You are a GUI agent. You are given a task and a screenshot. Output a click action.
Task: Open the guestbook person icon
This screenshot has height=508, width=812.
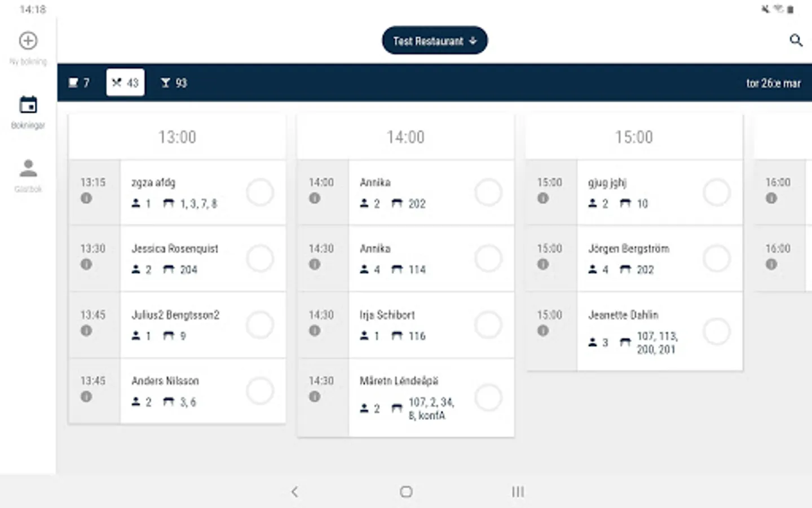click(x=28, y=169)
